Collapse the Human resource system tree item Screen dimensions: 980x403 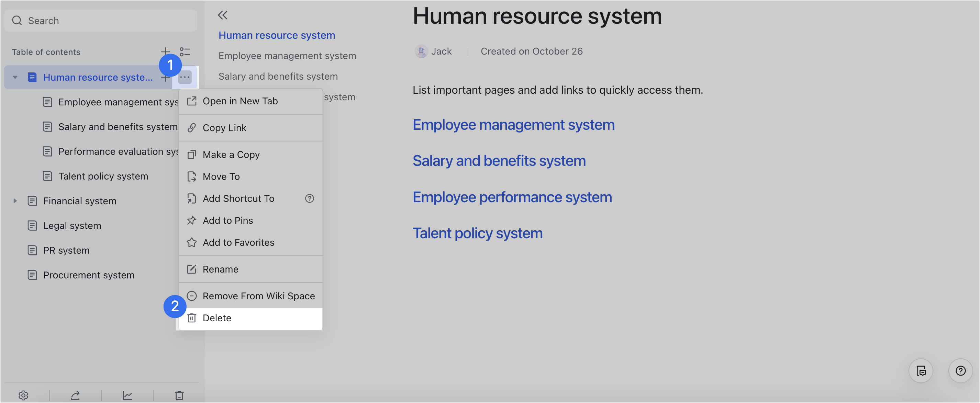coord(15,77)
